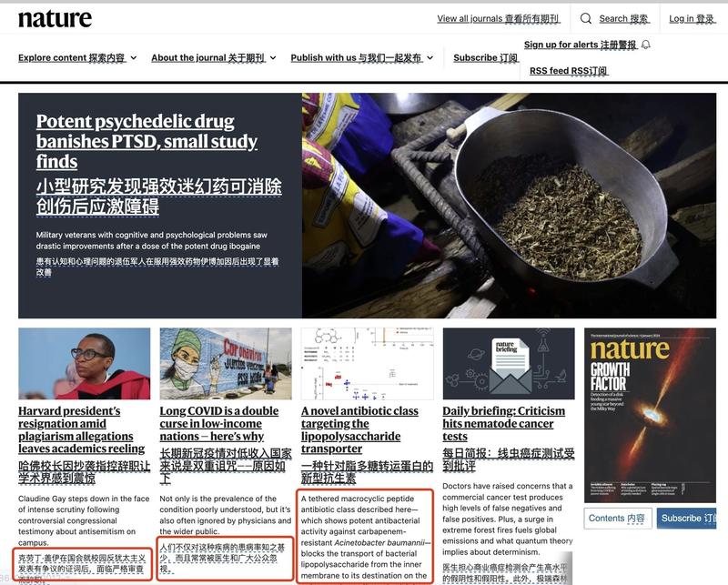Click the nature logo to return home

point(56,18)
